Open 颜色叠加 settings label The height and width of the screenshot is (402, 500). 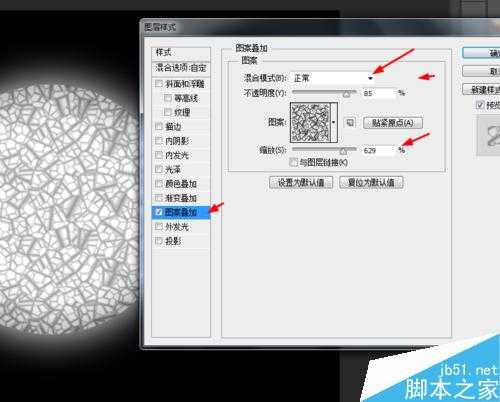click(181, 184)
